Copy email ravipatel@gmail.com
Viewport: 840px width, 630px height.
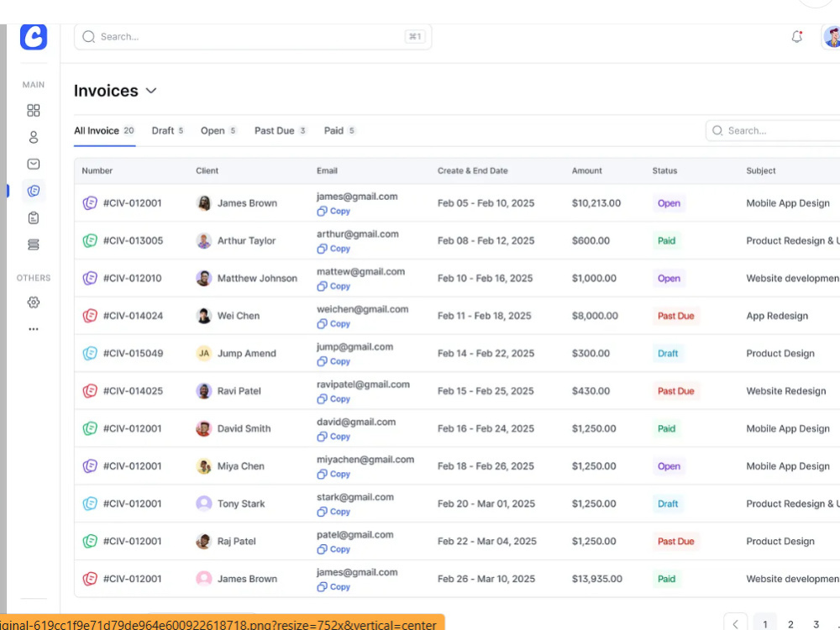coord(333,398)
